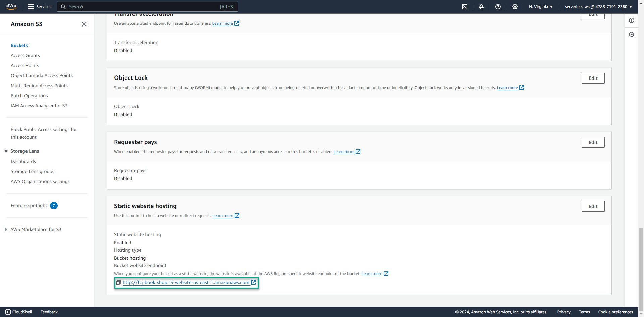This screenshot has height=317, width=644.
Task: Open IAM Access Analyzer for S3
Action: coord(39,106)
